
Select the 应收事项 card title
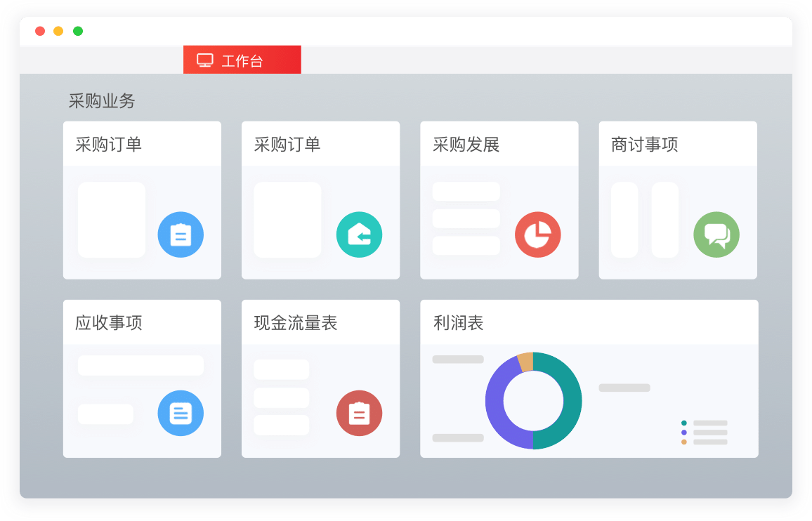[x=109, y=323]
